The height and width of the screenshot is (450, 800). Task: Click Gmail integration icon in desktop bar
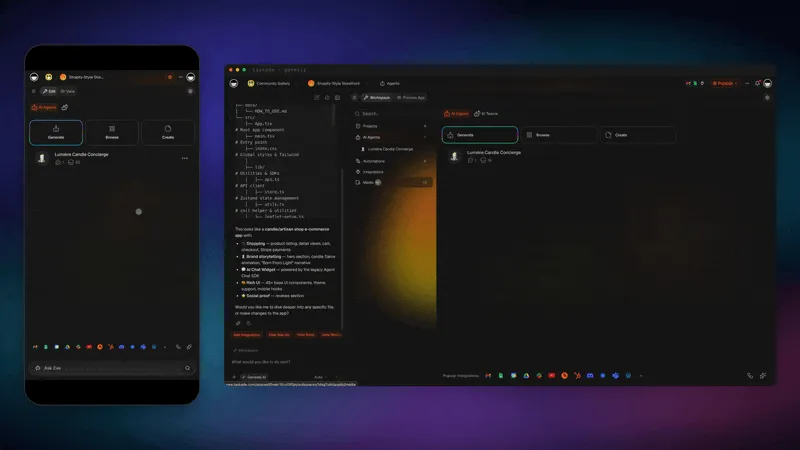click(x=488, y=376)
